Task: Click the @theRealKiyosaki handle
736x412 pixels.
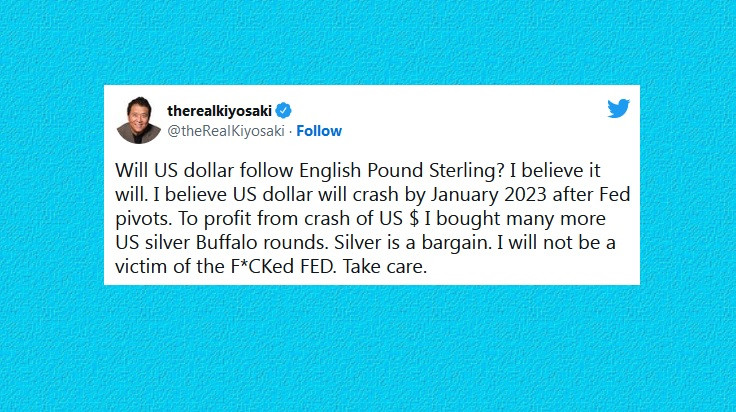Action: pos(226,131)
